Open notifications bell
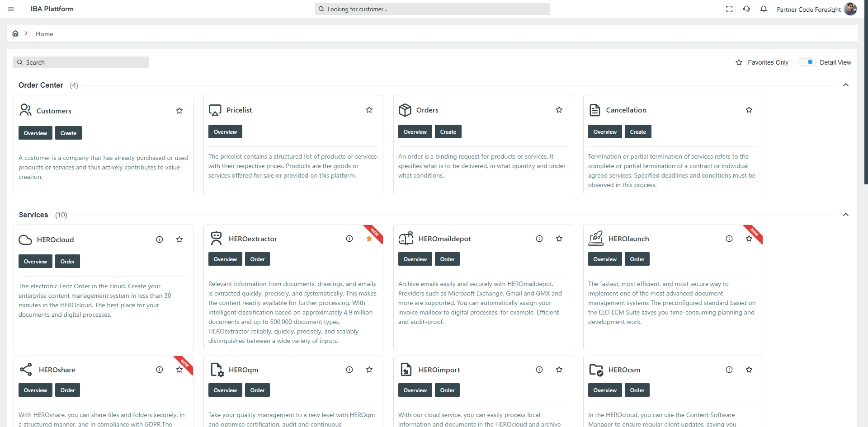Screen dimensions: 868x427 click(x=764, y=9)
